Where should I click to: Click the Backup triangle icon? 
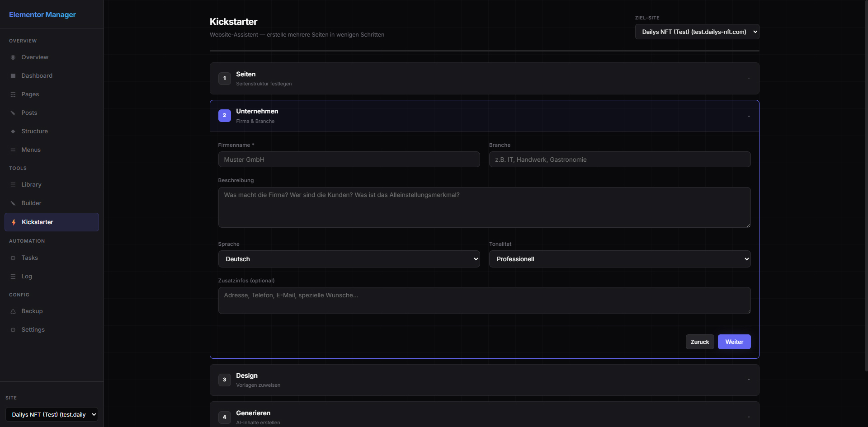click(13, 311)
